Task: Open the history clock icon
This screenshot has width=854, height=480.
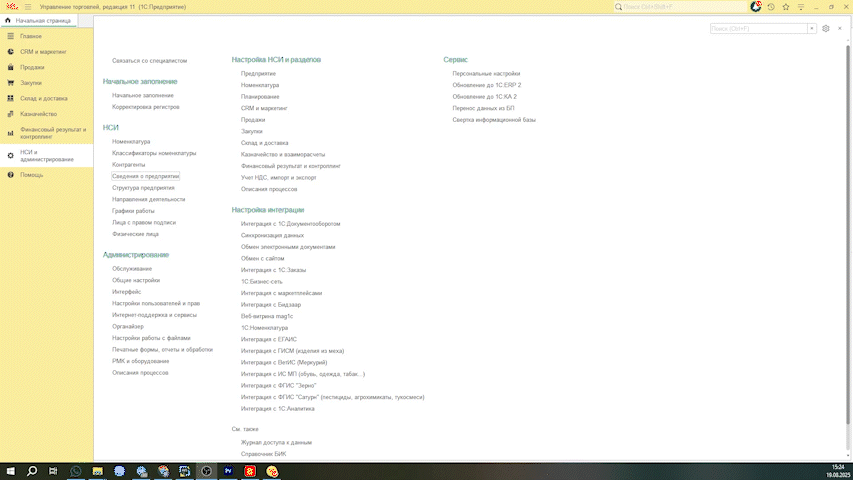Action: tap(771, 7)
